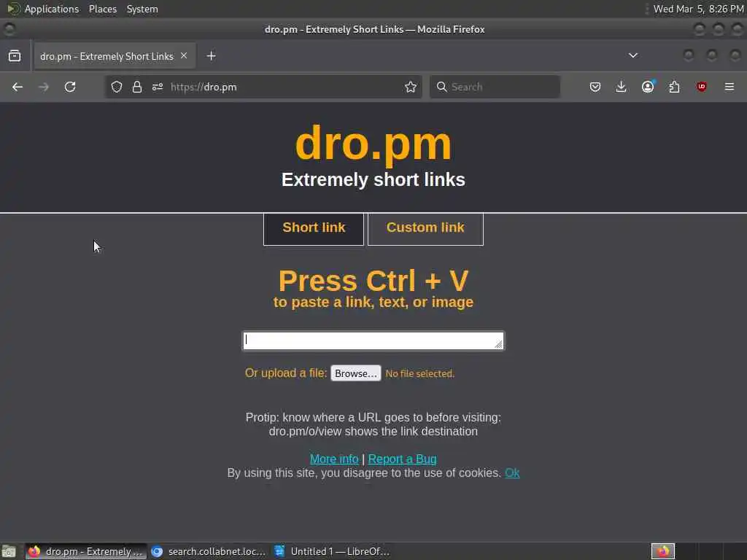The width and height of the screenshot is (747, 560).
Task: Switch to search.collabnet.loc... taskbar window
Action: pos(209,551)
